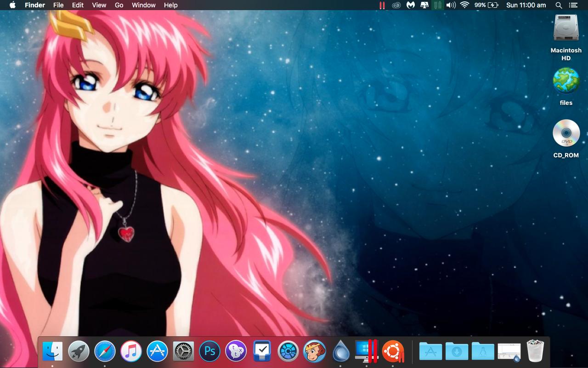Click the Sun 11:00 am clock
This screenshot has height=368, width=588.
(526, 5)
